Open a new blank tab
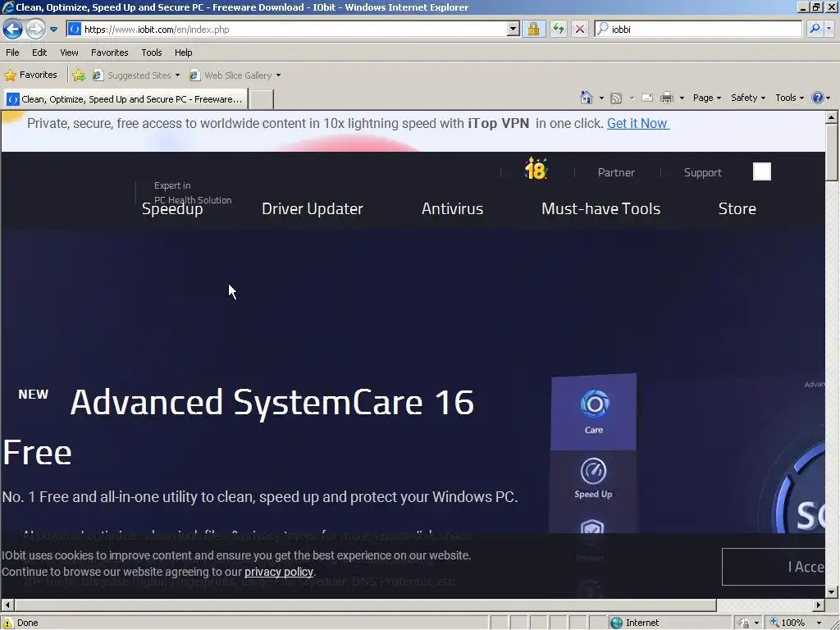Image resolution: width=840 pixels, height=630 pixels. [x=262, y=99]
